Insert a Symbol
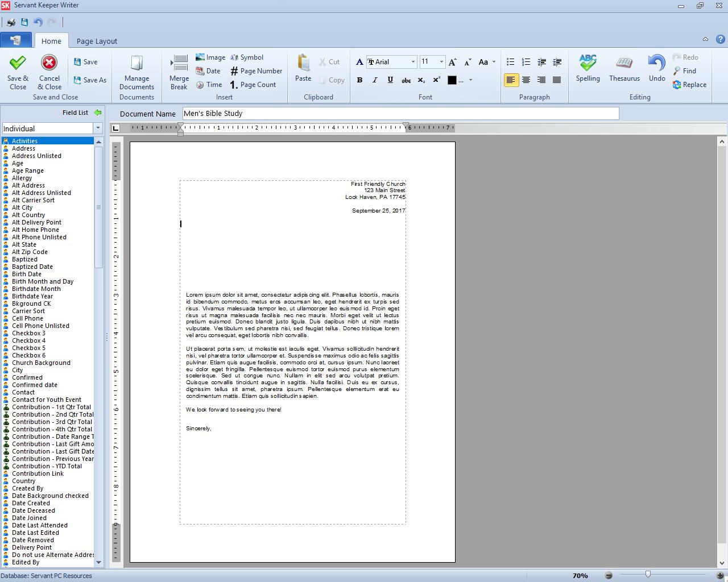Screen dimensions: 728x582 (247, 57)
